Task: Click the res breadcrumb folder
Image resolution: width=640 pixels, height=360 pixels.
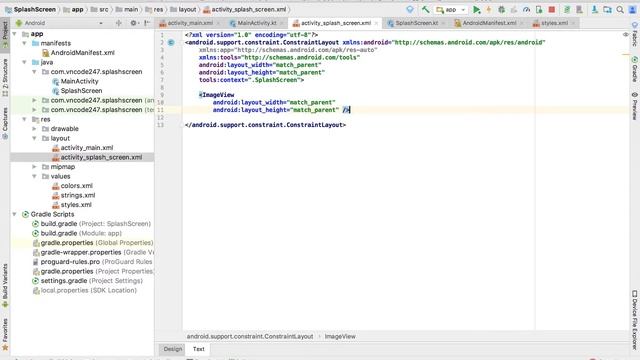Action: point(154,9)
